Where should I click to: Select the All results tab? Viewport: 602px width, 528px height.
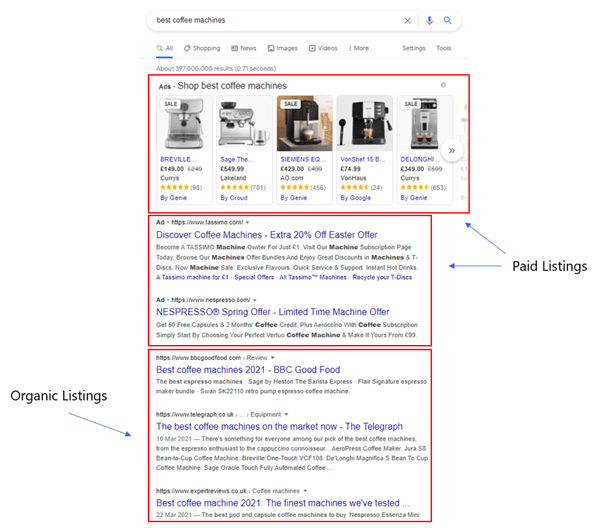tap(165, 48)
